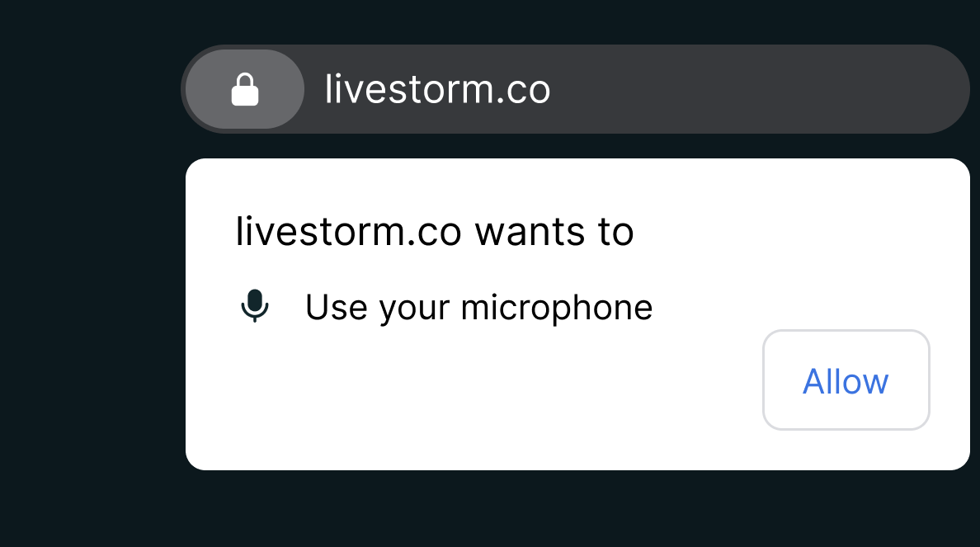Click the right end of the address bar
Screen dimensions: 980x547
(x=931, y=89)
